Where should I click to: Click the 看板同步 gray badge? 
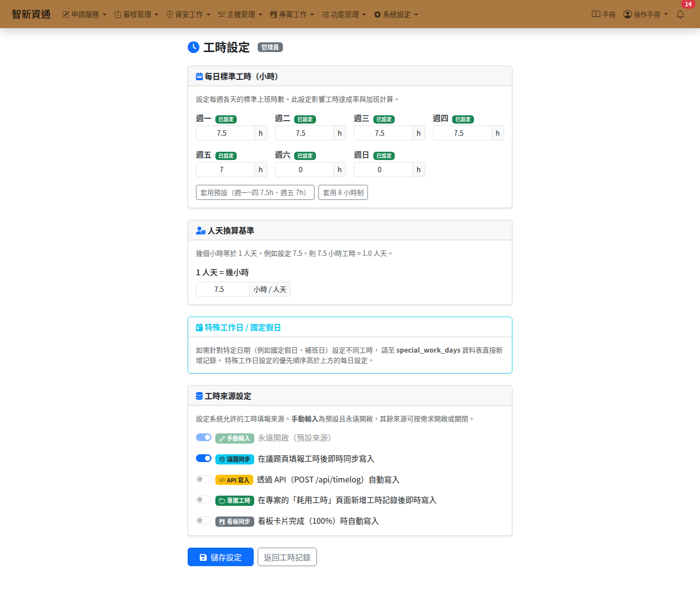coord(235,521)
